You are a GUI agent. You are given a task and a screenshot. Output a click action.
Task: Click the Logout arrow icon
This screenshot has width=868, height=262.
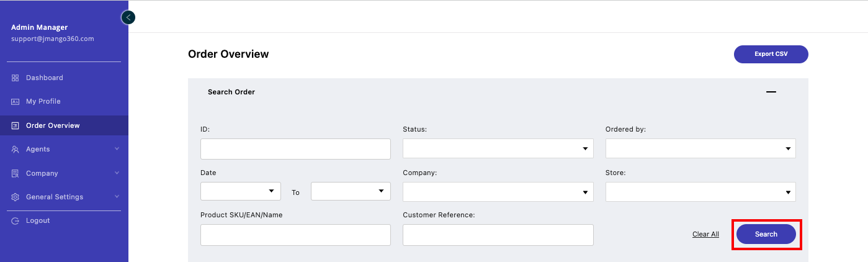tap(16, 220)
